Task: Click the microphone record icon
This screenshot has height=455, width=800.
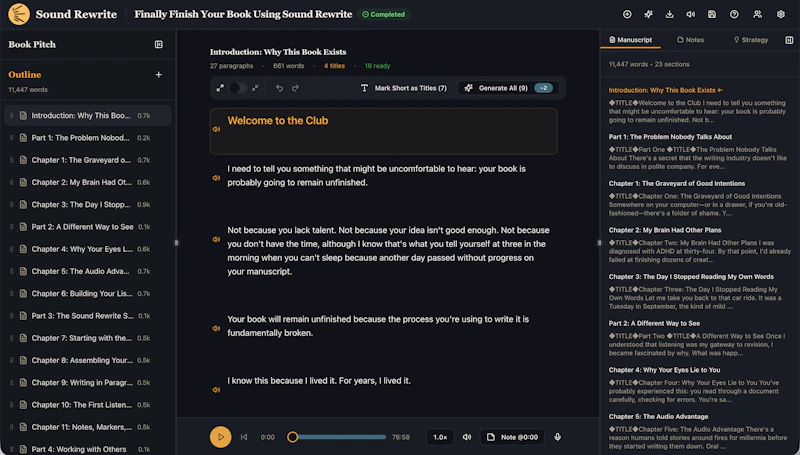Action: point(558,437)
